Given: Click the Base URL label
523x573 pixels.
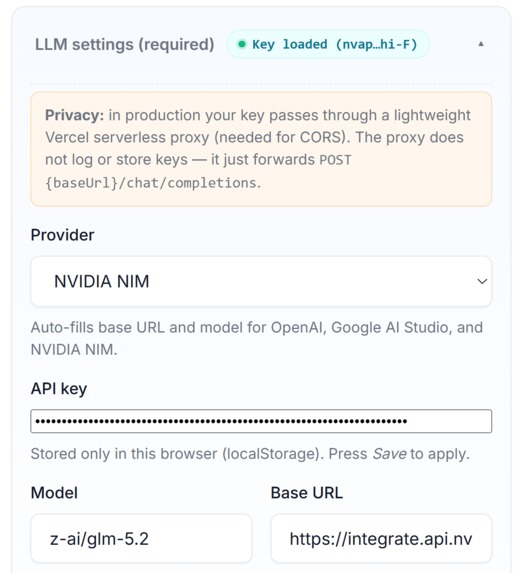Looking at the screenshot, I should [307, 493].
